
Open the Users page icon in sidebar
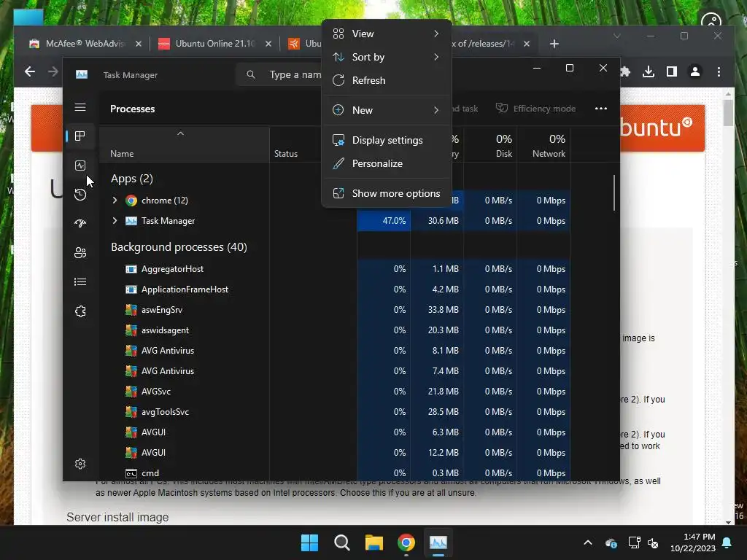80,253
